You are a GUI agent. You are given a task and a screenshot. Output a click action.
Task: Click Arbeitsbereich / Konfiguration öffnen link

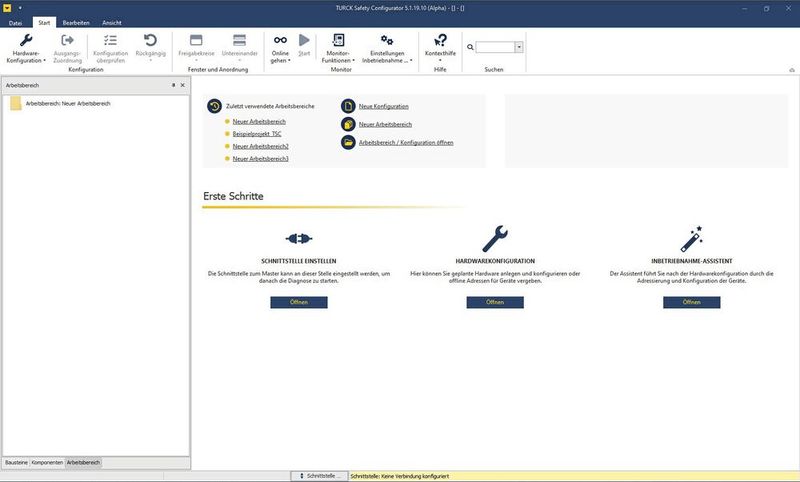point(406,143)
